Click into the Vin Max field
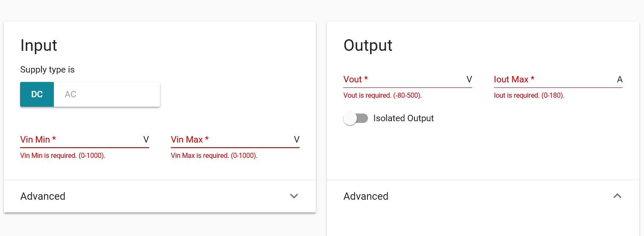 [x=231, y=140]
